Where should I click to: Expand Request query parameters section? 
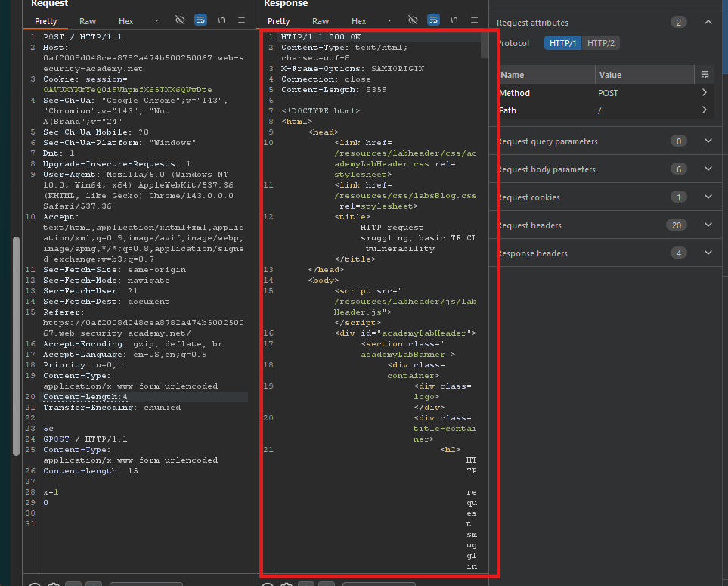708,141
